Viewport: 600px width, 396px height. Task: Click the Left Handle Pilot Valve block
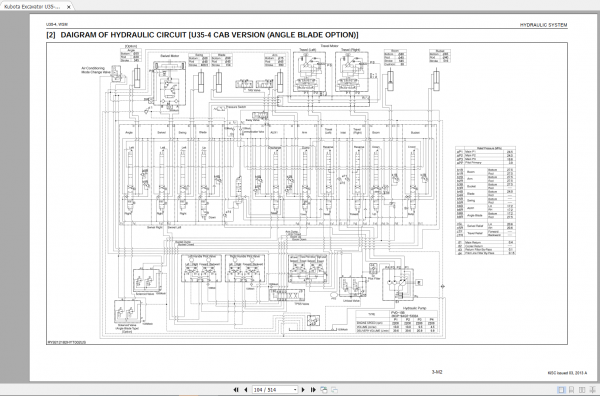pos(201,268)
